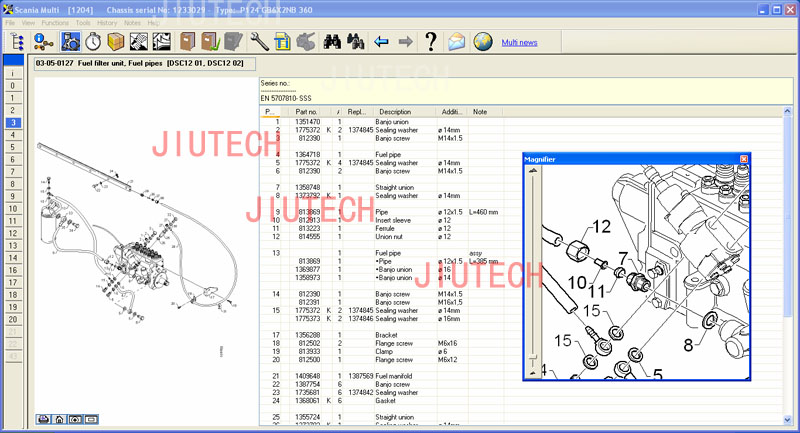Select main group 5 in the sidebar
The image size is (800, 433).
point(13,147)
